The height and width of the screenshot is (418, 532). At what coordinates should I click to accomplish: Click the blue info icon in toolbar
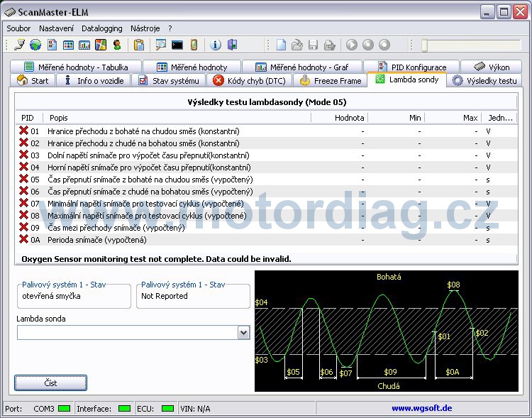click(x=216, y=45)
